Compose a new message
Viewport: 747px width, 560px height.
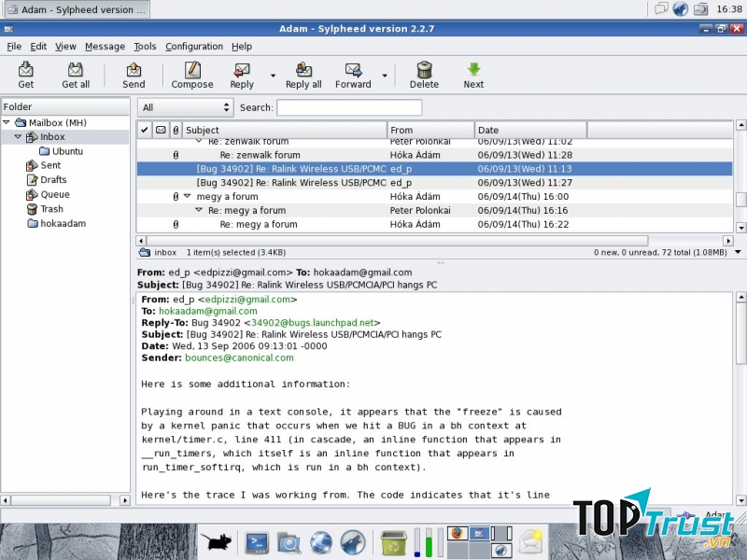coord(192,75)
